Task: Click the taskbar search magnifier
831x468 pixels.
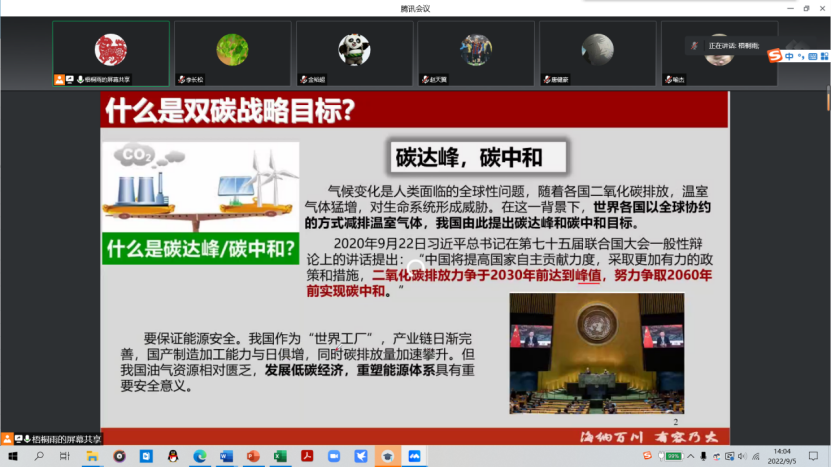Action: coord(39,456)
